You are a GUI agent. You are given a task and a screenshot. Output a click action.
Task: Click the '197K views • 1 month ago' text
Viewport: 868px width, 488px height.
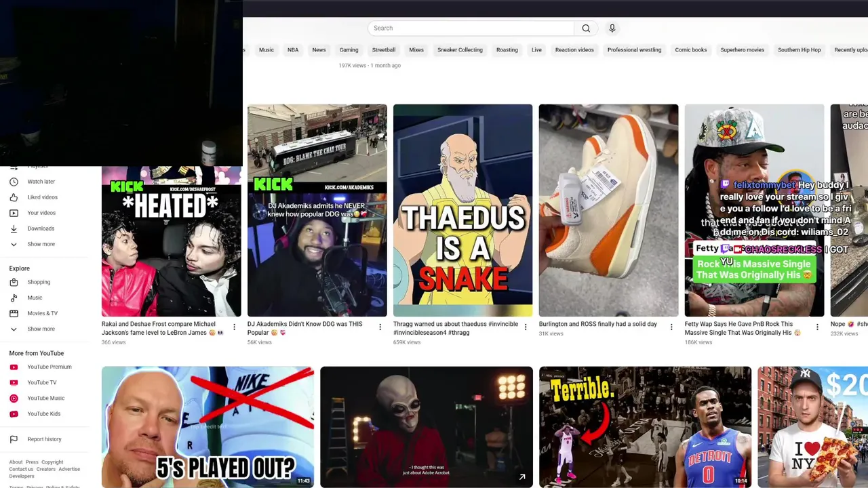tap(370, 66)
